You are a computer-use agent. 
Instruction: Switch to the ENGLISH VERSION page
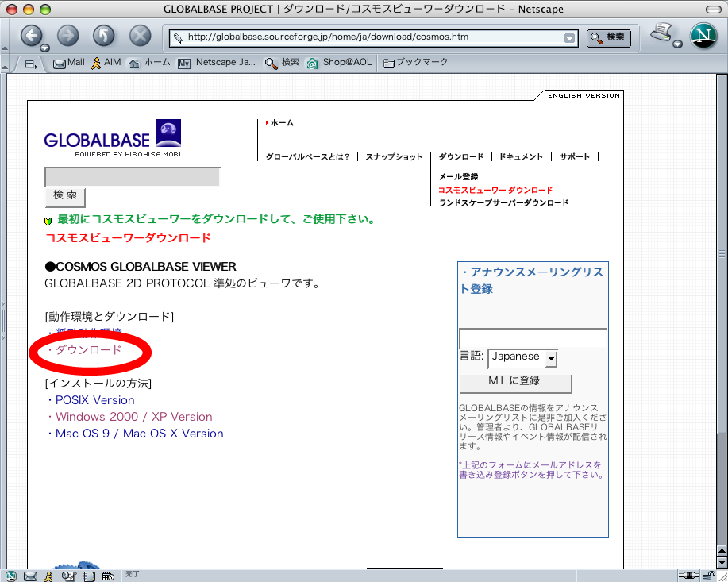click(584, 96)
